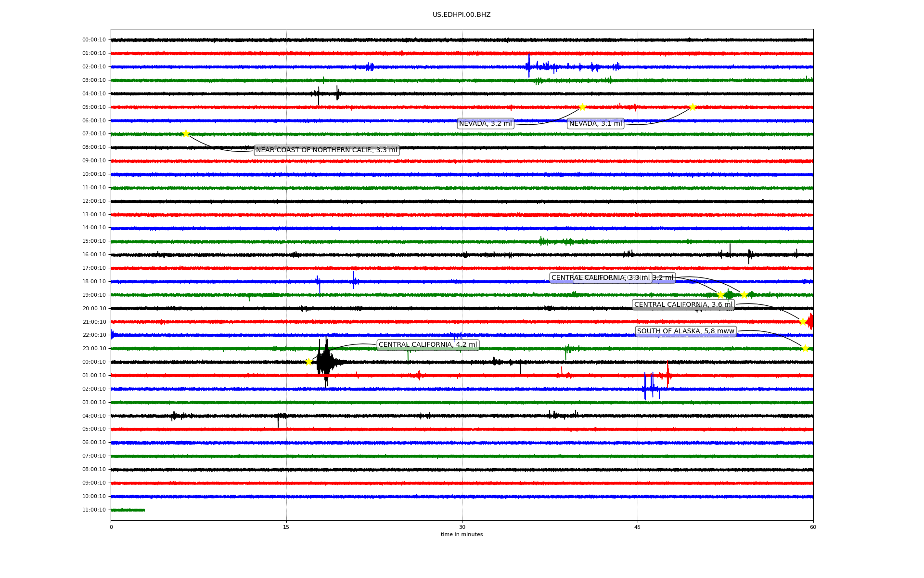The image size is (924, 578).
Task: Click the star at the end of the 23:00:10 trace
Action: (x=805, y=348)
